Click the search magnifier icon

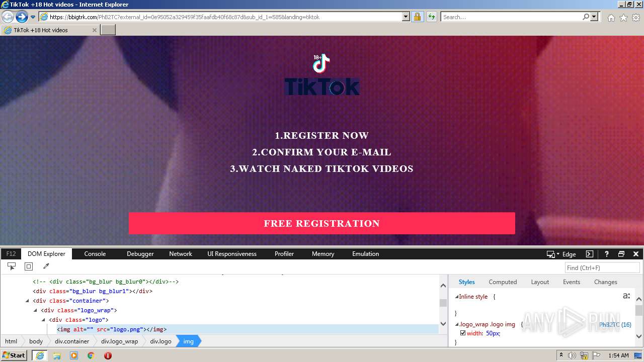(x=586, y=17)
